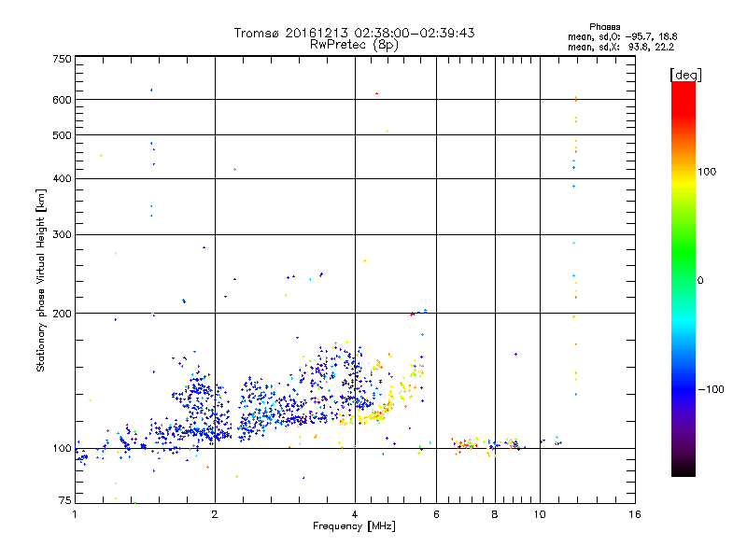The image size is (747, 560).
Task: Select the RwPretec (8p) subtitle
Action: (354, 45)
